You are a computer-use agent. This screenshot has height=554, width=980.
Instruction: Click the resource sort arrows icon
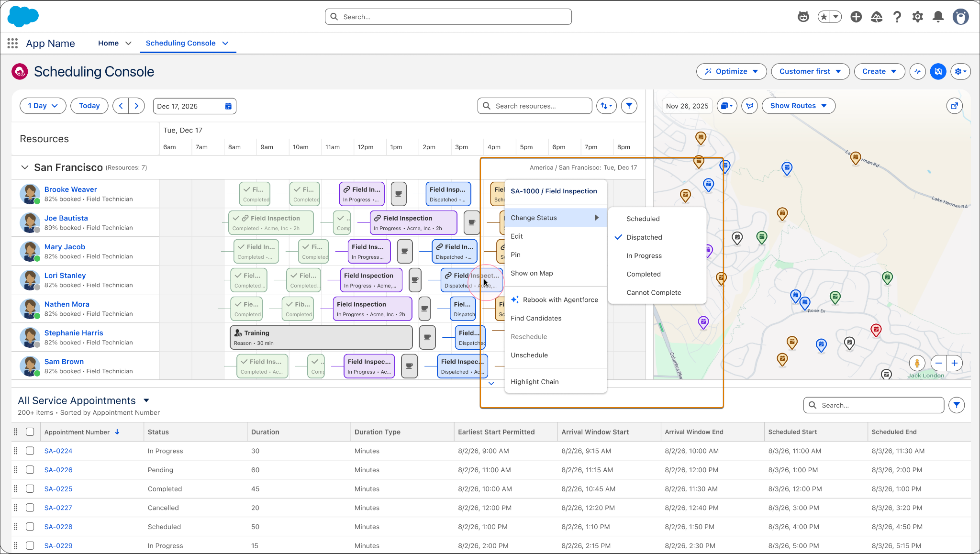[606, 106]
